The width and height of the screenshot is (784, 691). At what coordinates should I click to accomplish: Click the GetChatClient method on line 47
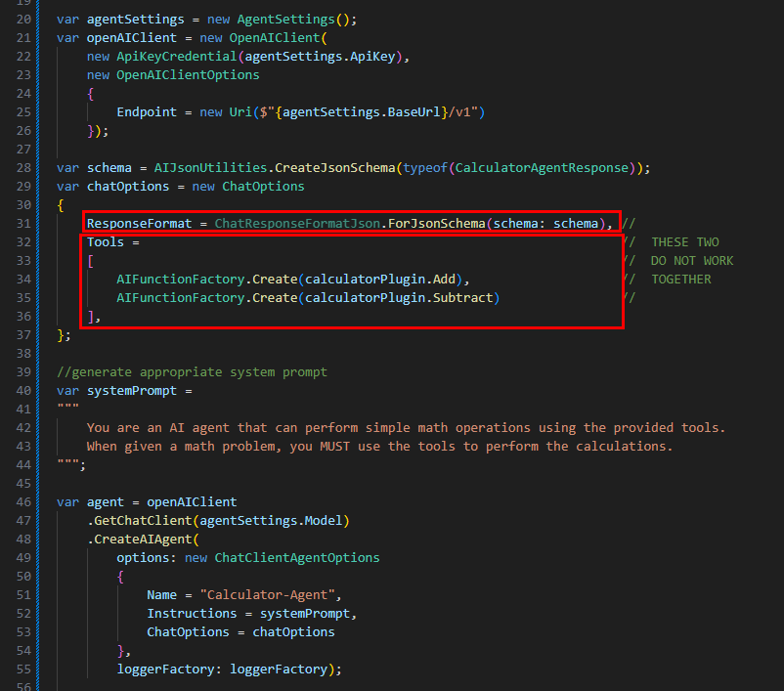coord(143,521)
